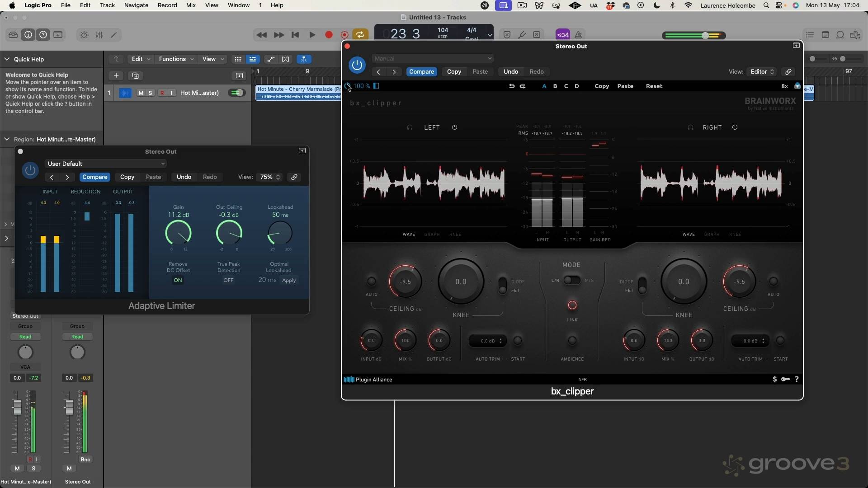Click Apply for Optimal Lookahead

(x=289, y=280)
